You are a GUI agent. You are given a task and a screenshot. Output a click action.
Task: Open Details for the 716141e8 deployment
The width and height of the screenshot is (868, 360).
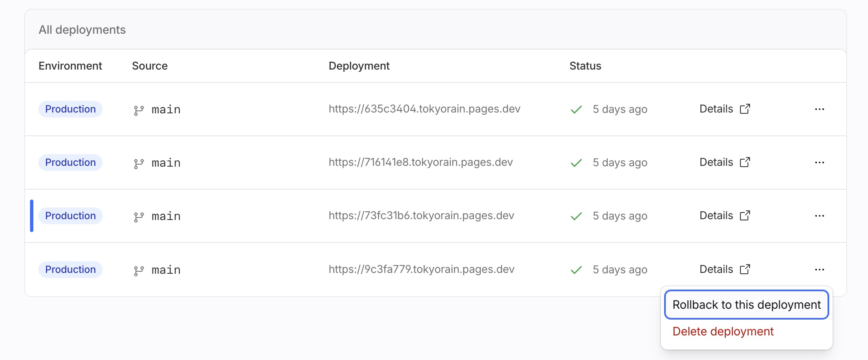tap(716, 162)
